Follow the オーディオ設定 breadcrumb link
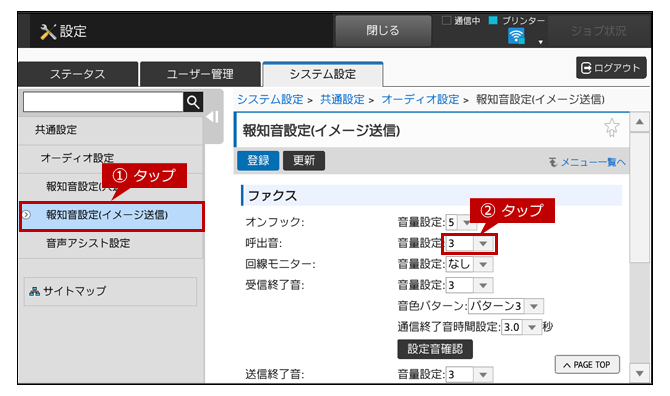 420,100
